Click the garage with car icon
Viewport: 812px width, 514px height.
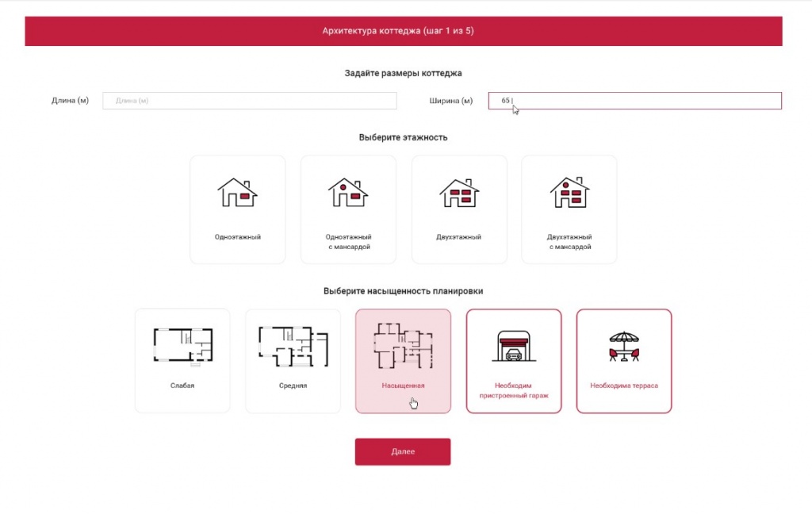coord(514,346)
